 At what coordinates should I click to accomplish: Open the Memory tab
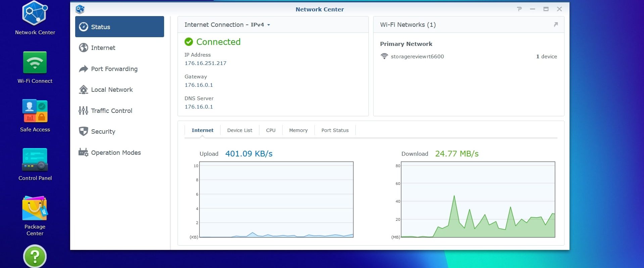[x=298, y=130]
